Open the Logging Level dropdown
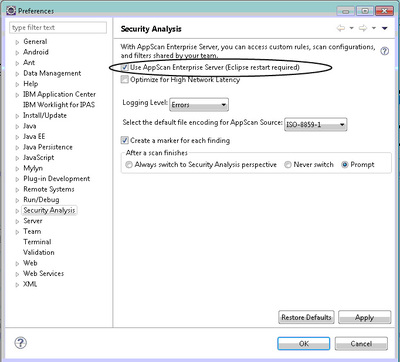400x362 pixels. (199, 105)
